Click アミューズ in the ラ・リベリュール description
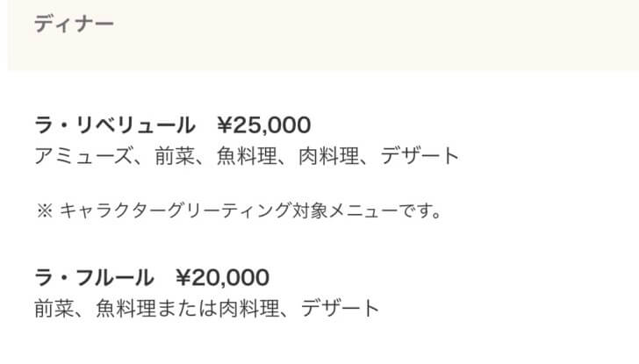Image resolution: width=639 pixels, height=364 pixels. [83, 156]
